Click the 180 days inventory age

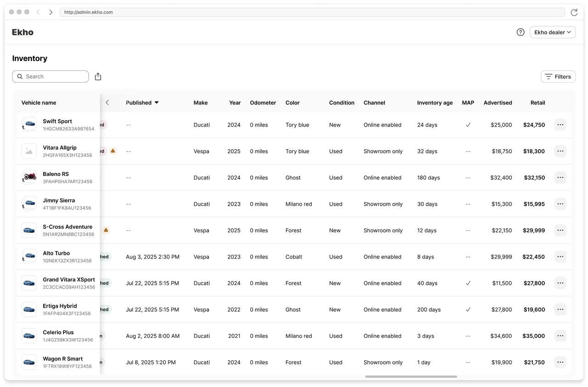(x=429, y=178)
